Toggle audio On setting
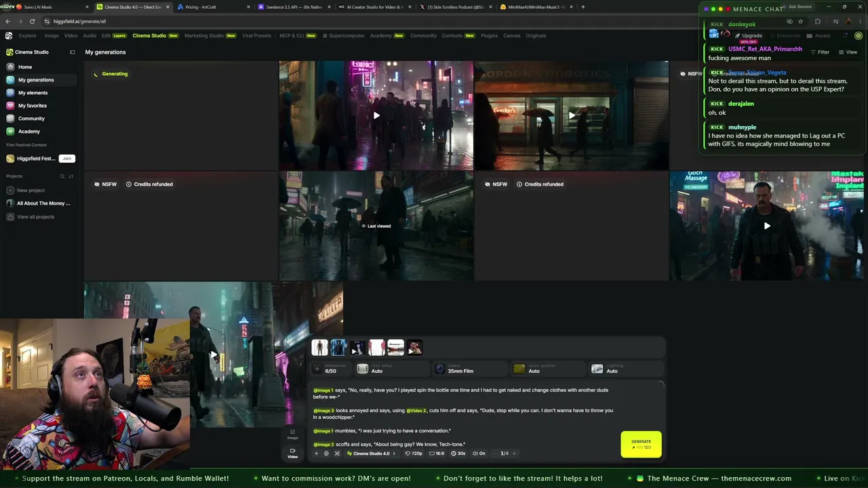This screenshot has width=868, height=488. tap(479, 453)
